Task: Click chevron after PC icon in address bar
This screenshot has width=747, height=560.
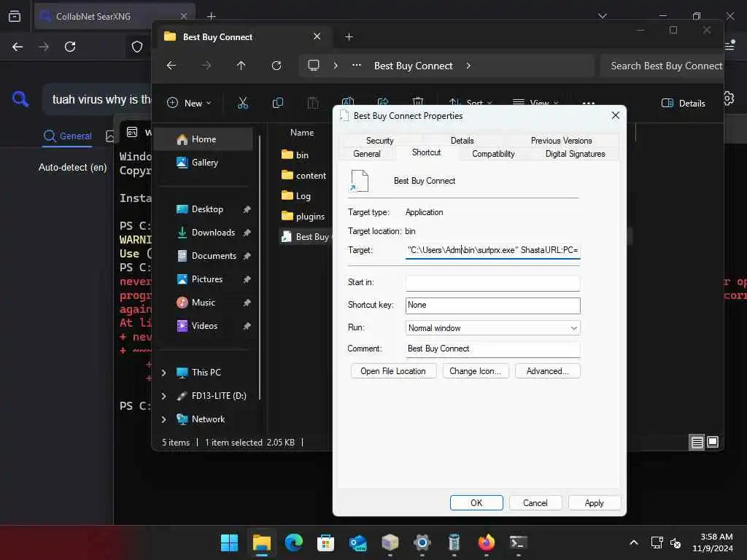Action: coord(336,65)
